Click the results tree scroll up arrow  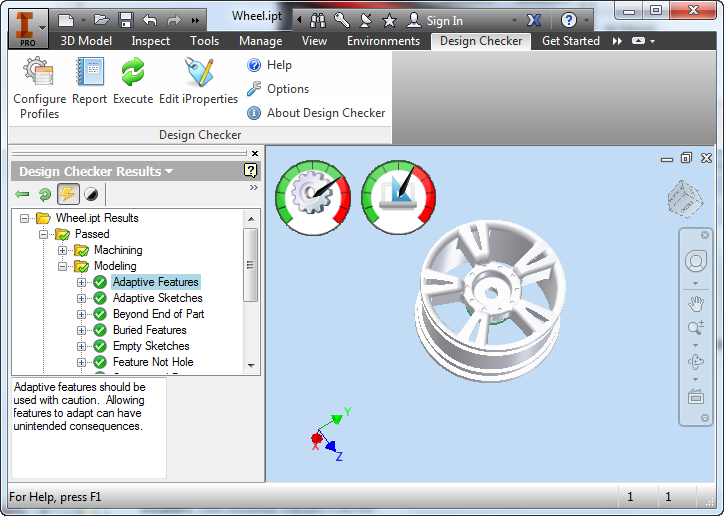coord(251,219)
